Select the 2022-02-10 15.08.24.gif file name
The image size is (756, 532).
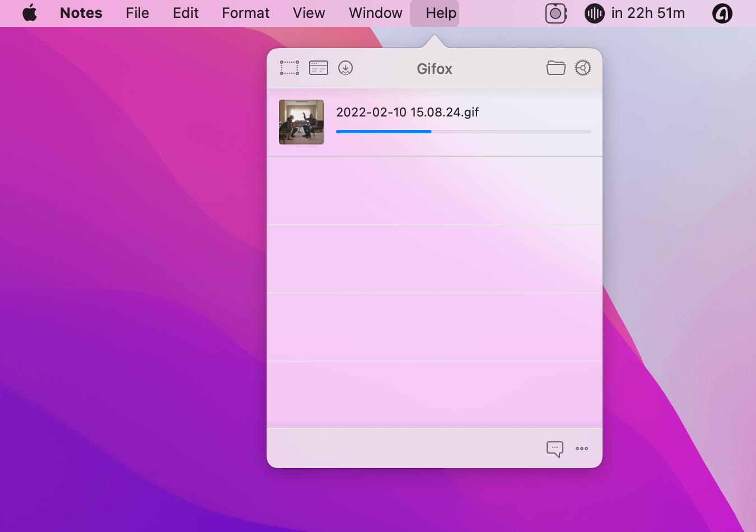point(407,112)
